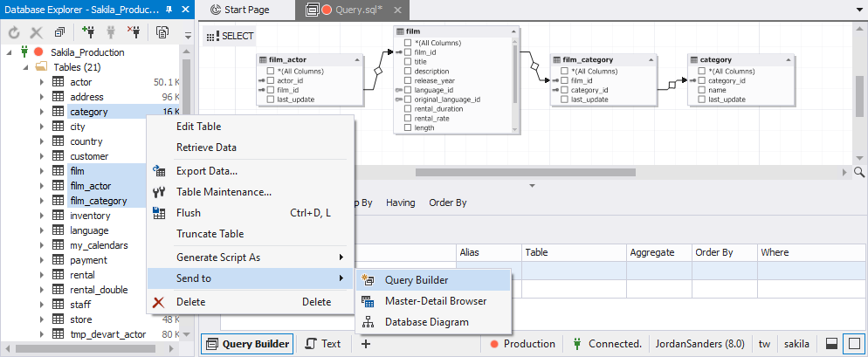Click the Table Maintenance wrench icon
The image size is (868, 357).
coord(159,193)
